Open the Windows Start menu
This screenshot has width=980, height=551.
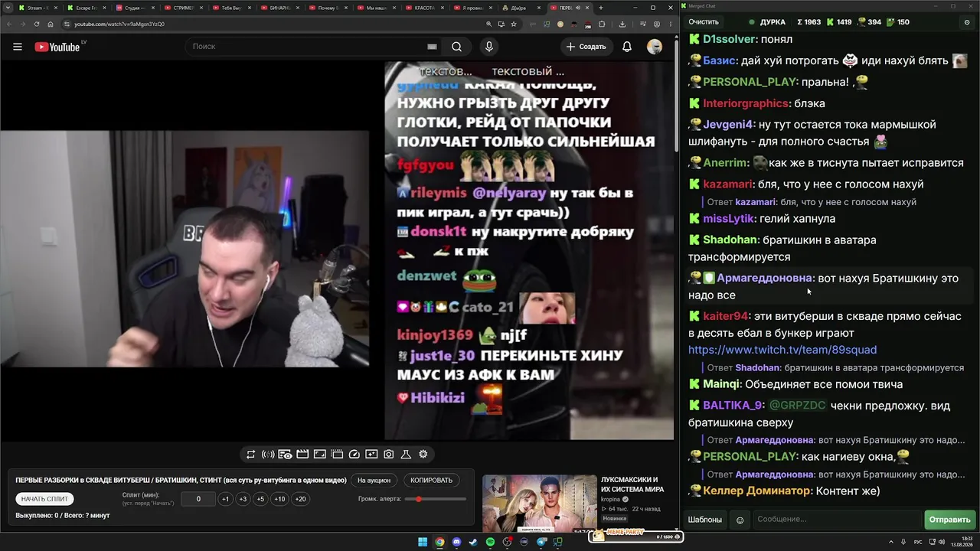tap(423, 542)
